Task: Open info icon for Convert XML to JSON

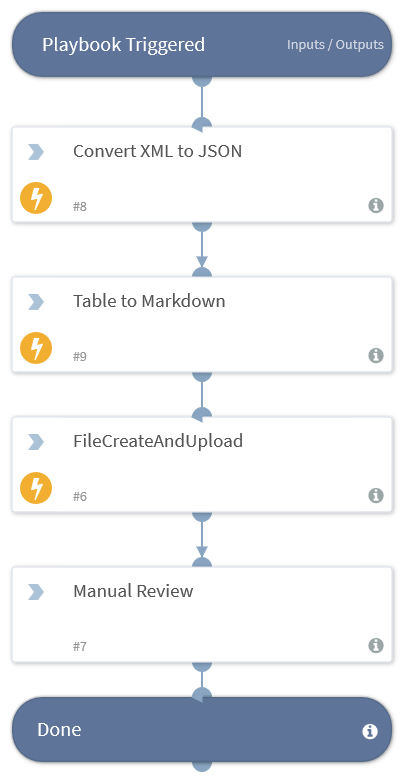Action: pyautogui.click(x=376, y=205)
